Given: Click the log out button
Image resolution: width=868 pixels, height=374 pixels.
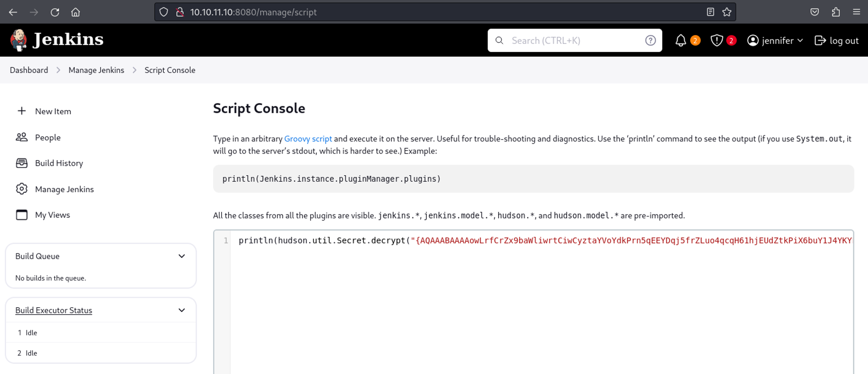Looking at the screenshot, I should coord(837,40).
